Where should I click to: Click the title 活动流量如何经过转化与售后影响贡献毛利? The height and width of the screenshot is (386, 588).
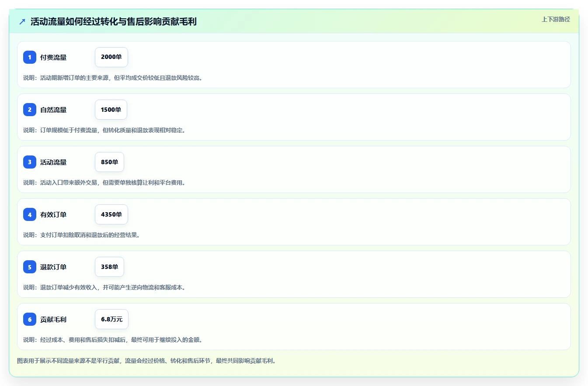pos(114,21)
